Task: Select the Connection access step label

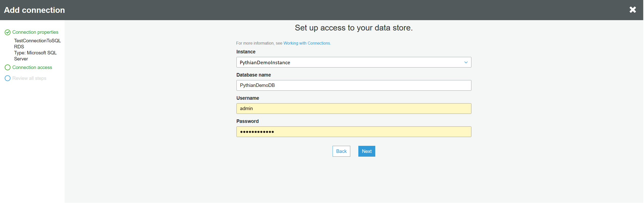Action: (x=32, y=67)
